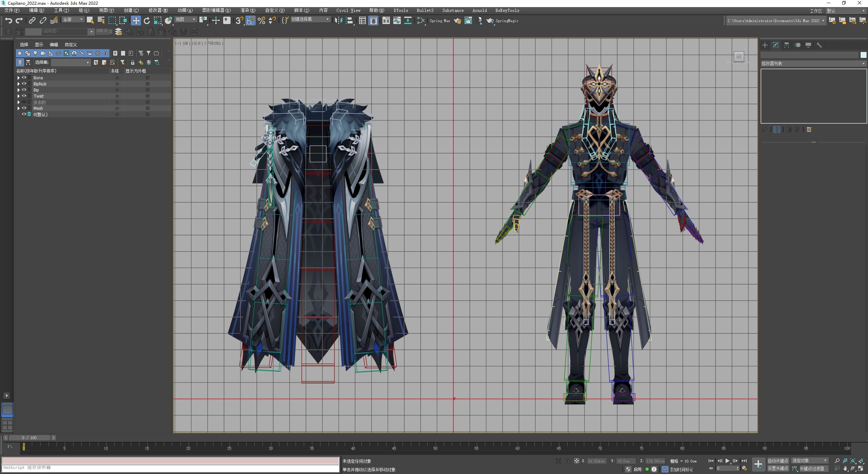Open the 创建选择集 named selection dropdown
This screenshot has height=474, width=868.
click(310, 20)
